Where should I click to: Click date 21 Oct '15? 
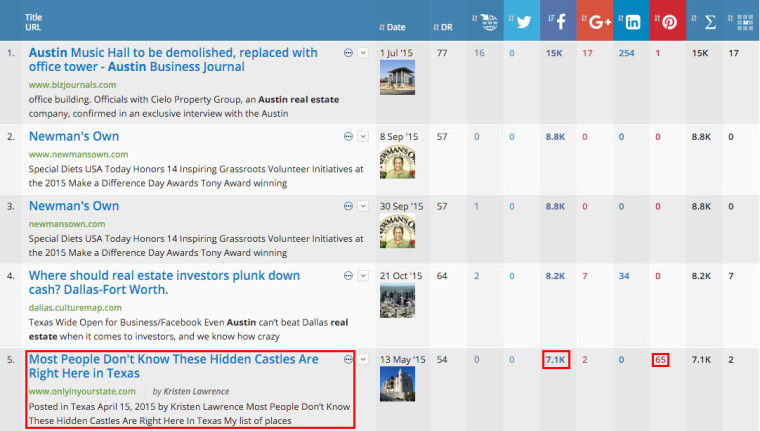point(401,276)
